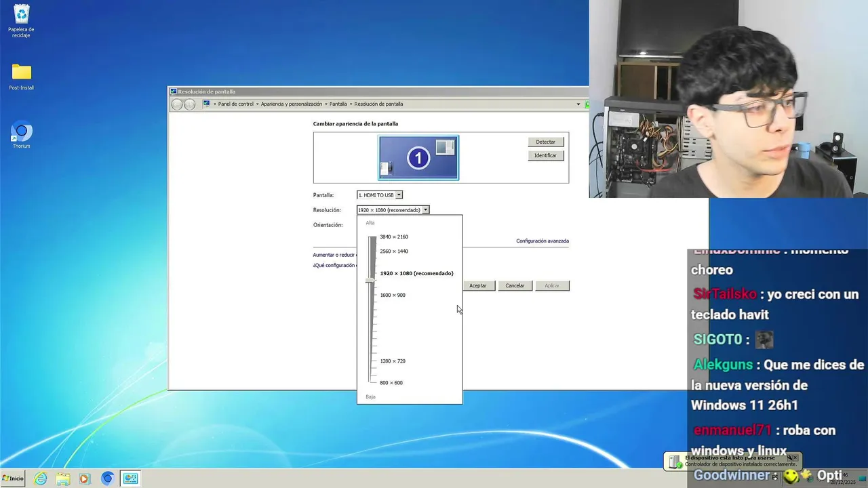Screen dimensions: 868x488
Task: Select the monitor 1 display thumbnail
Action: pos(418,158)
